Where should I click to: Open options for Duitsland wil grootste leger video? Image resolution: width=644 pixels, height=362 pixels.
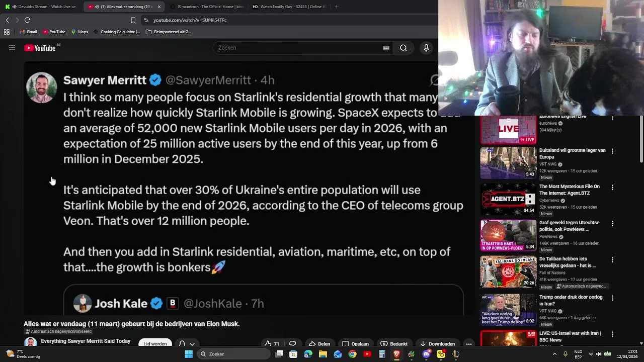[612, 151]
